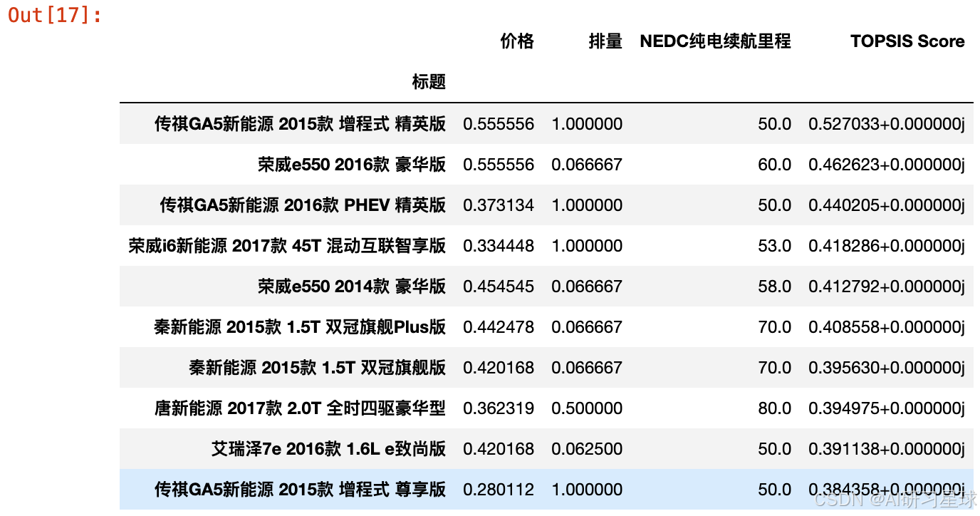The width and height of the screenshot is (980, 516).
Task: Select the 价格 column header
Action: pyautogui.click(x=517, y=41)
